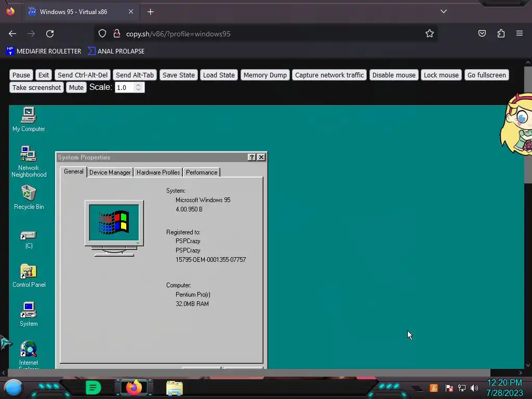Click the Take screenshot button
The width and height of the screenshot is (532, 399).
pos(37,87)
